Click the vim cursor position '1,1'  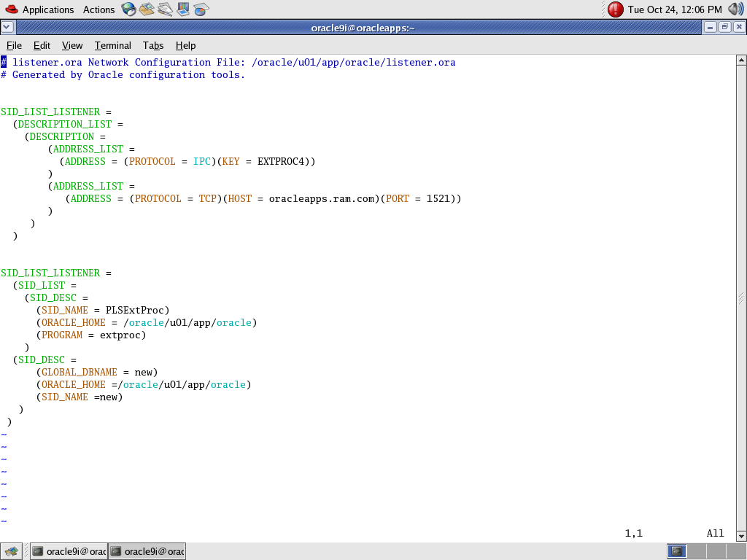pos(634,533)
